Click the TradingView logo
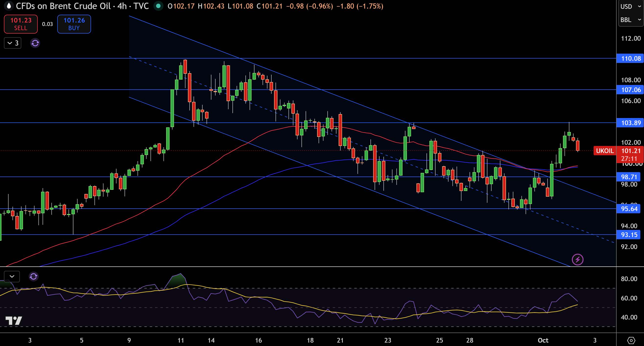Screen dimensions: 644x346 pos(14,321)
